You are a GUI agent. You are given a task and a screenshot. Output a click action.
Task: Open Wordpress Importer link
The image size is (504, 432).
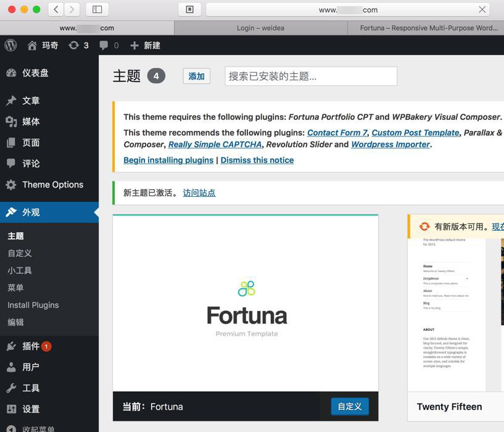[390, 145]
